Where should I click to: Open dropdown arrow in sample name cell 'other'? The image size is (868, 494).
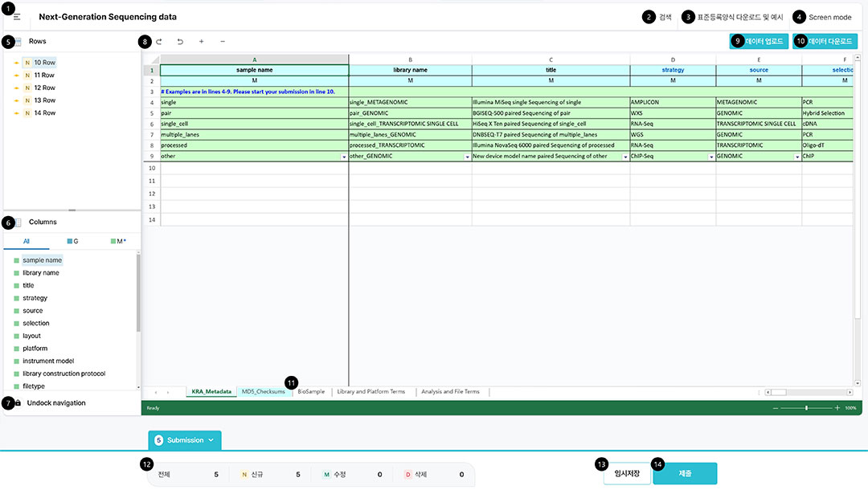tap(344, 157)
